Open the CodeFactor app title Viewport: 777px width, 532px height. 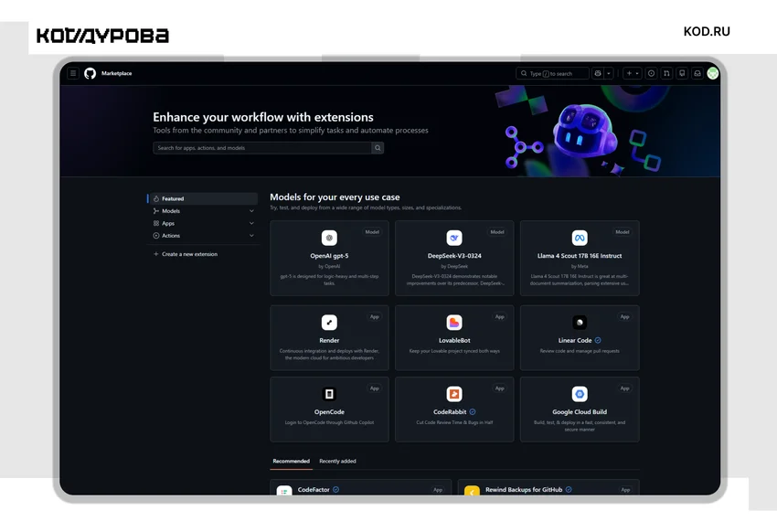coord(314,490)
